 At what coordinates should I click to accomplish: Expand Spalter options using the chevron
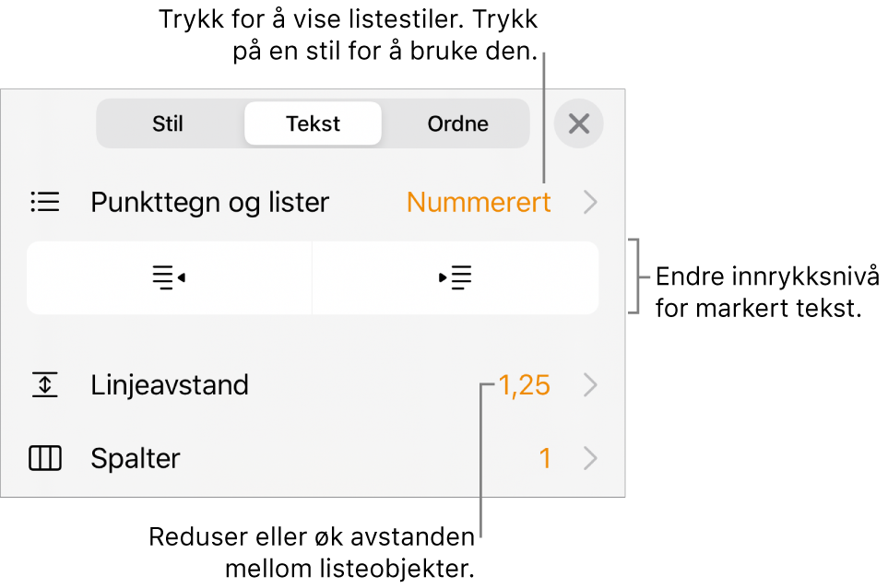(x=591, y=458)
